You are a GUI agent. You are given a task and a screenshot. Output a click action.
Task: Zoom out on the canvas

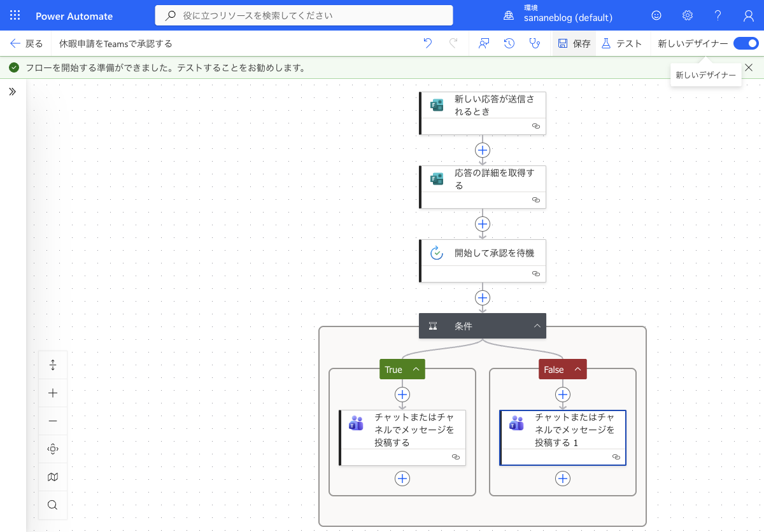coord(53,421)
